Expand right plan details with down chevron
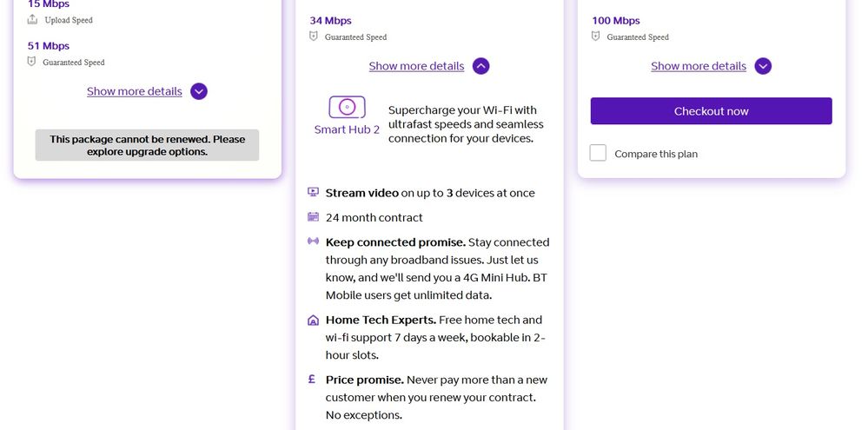The height and width of the screenshot is (430, 868). pos(763,66)
